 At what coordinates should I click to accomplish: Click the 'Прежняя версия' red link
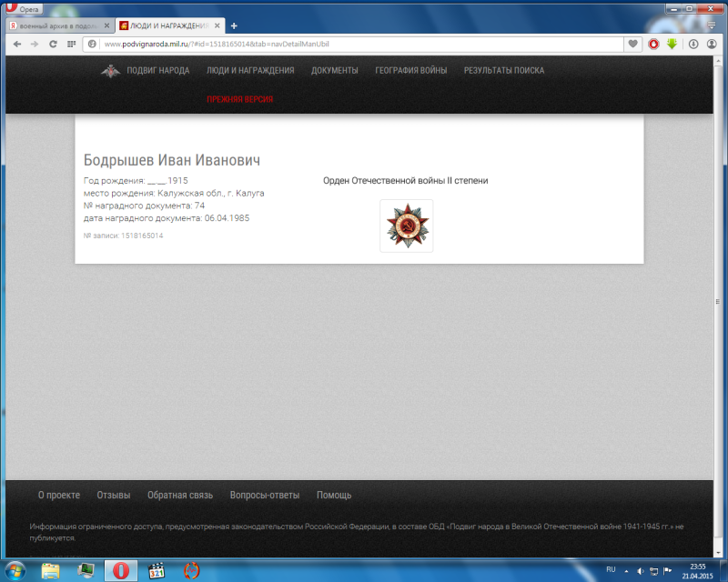pyautogui.click(x=239, y=99)
